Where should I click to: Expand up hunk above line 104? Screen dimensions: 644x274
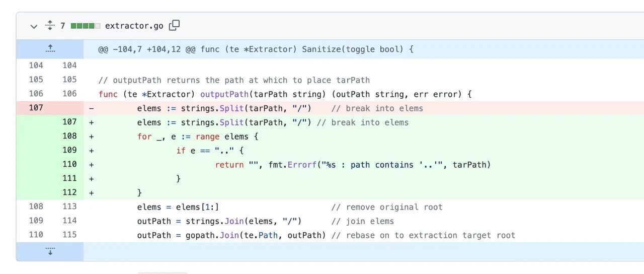(50, 49)
